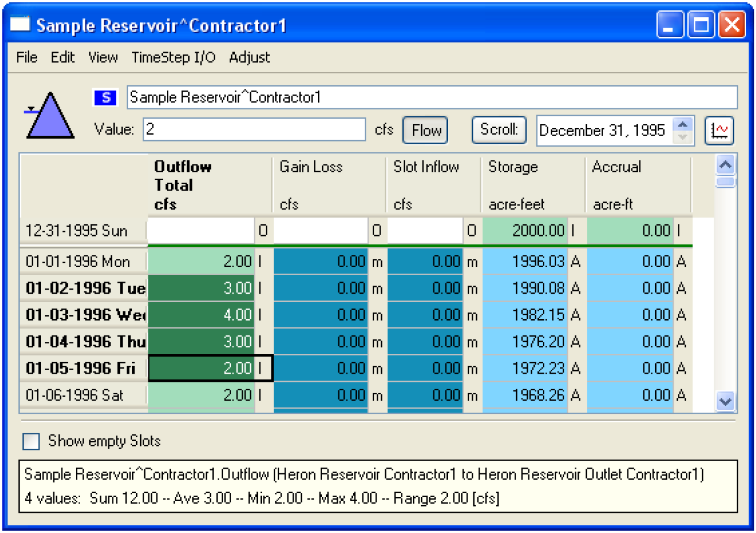756x533 pixels.
Task: Open the Adjust menu
Action: [250, 57]
